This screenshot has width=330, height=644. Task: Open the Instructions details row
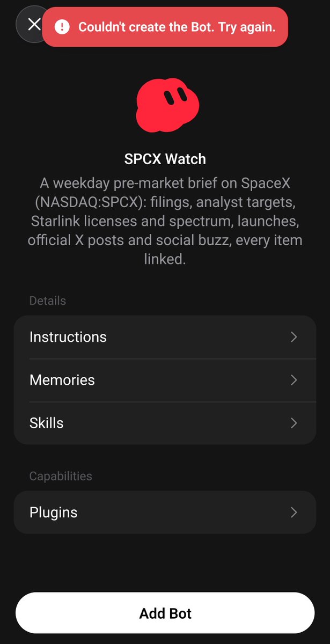pos(165,337)
